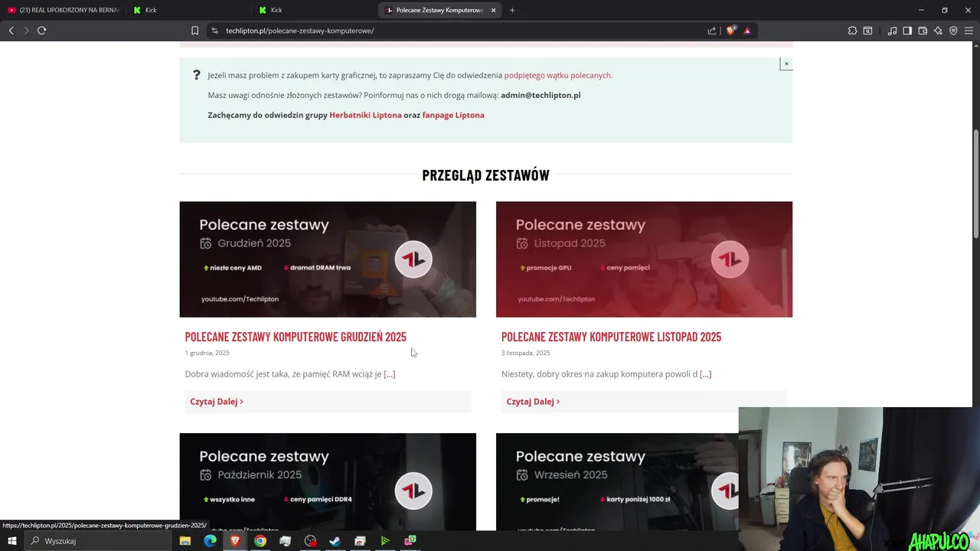980x551 pixels.
Task: Open the podpiętego wątku polecanych link
Action: coord(557,75)
